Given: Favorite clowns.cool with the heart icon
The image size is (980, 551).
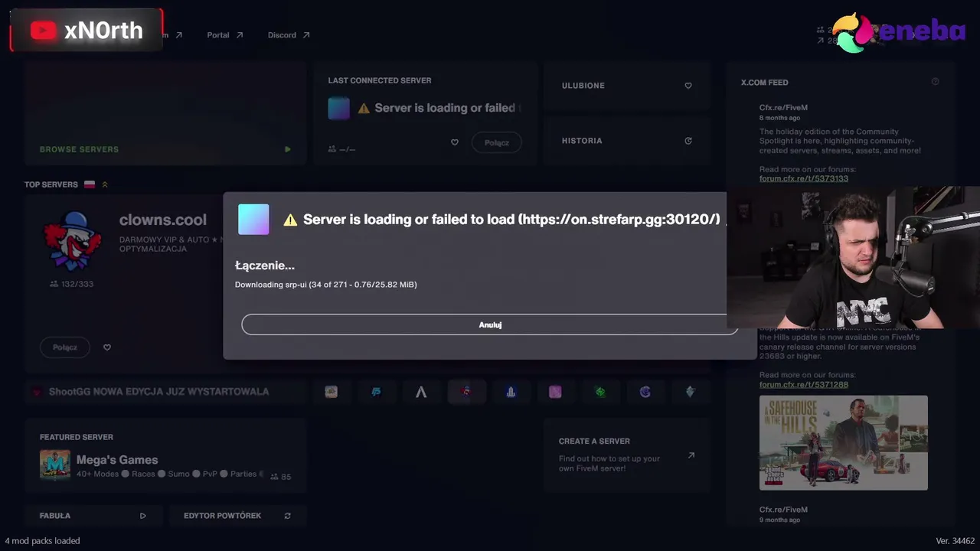Looking at the screenshot, I should click(107, 347).
